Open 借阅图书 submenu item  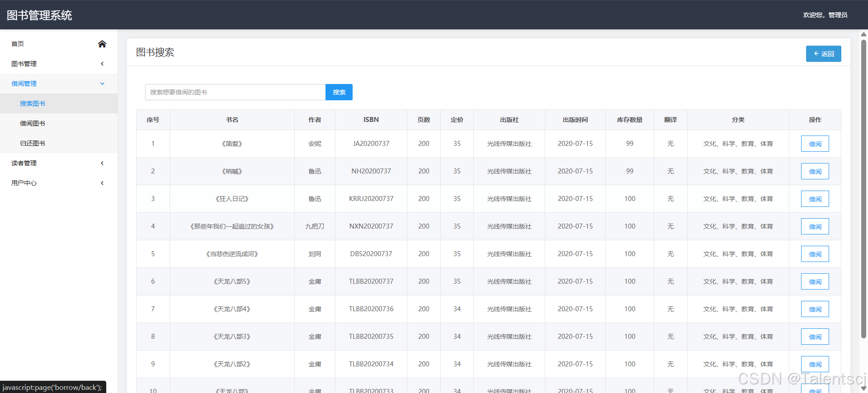point(59,123)
